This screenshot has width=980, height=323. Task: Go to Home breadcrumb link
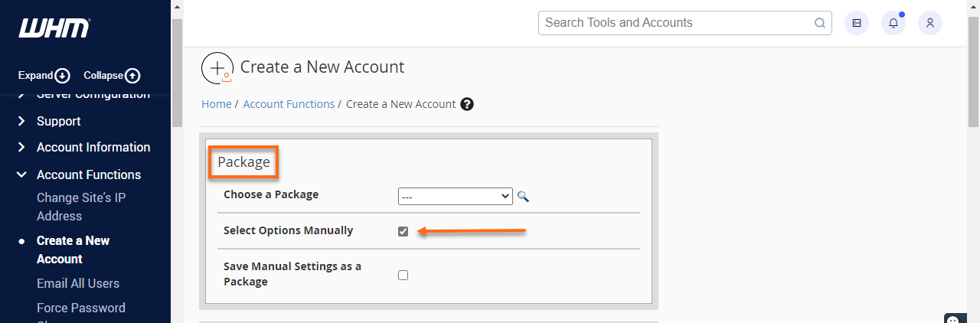(x=217, y=104)
